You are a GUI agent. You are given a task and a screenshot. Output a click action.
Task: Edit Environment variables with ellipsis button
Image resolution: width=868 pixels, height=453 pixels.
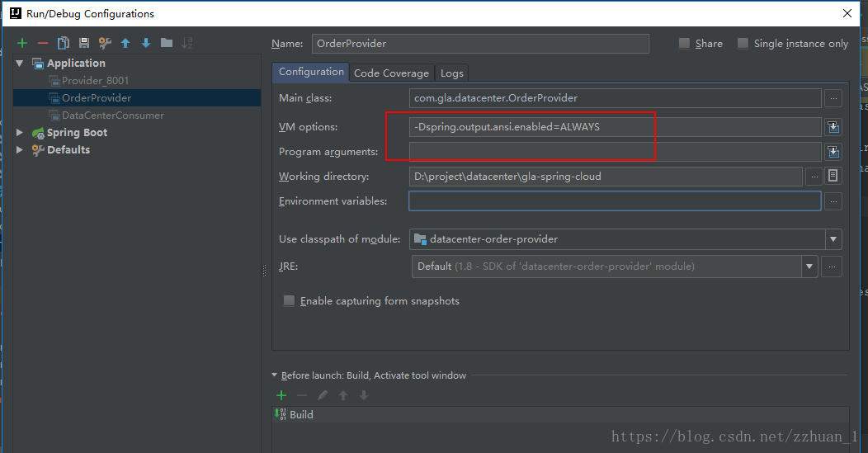[x=833, y=201]
